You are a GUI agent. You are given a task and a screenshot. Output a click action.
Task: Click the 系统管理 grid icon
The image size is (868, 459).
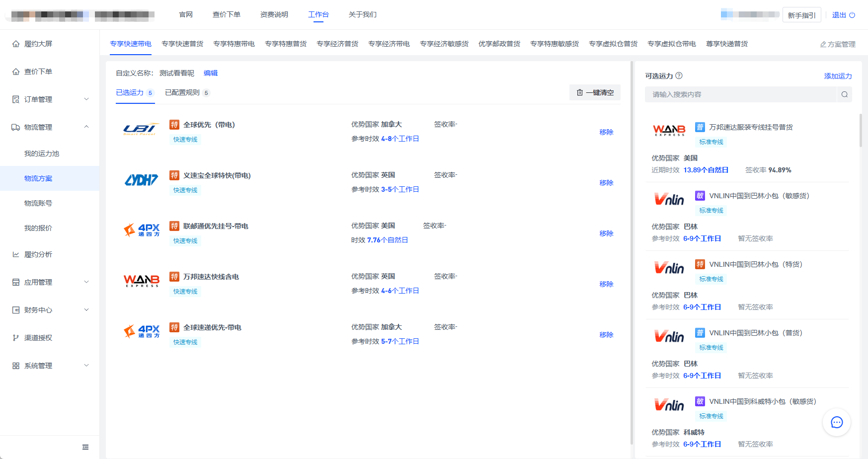coord(16,366)
